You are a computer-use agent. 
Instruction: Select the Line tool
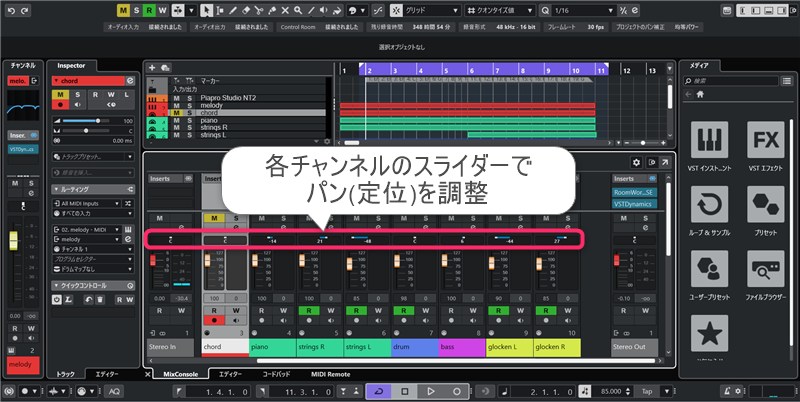point(311,10)
